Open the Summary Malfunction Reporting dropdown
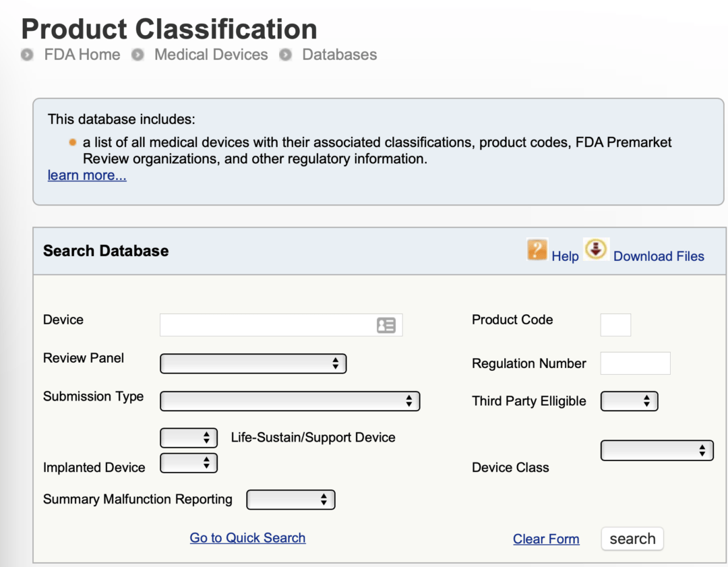Image resolution: width=728 pixels, height=567 pixels. tap(291, 500)
